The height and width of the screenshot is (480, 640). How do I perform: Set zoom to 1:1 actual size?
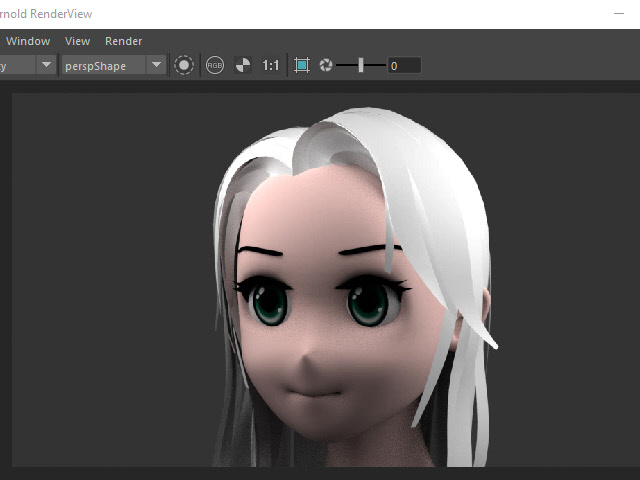coord(271,65)
